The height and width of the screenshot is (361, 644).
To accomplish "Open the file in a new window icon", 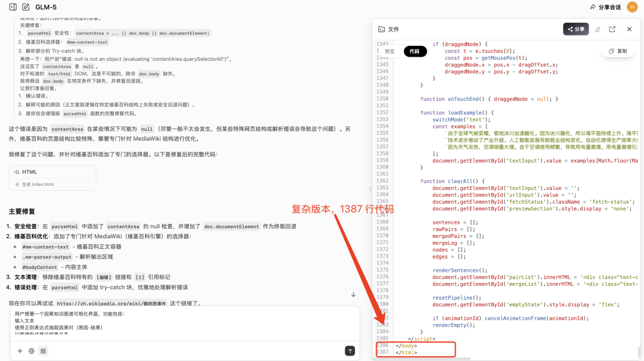I will point(612,29).
